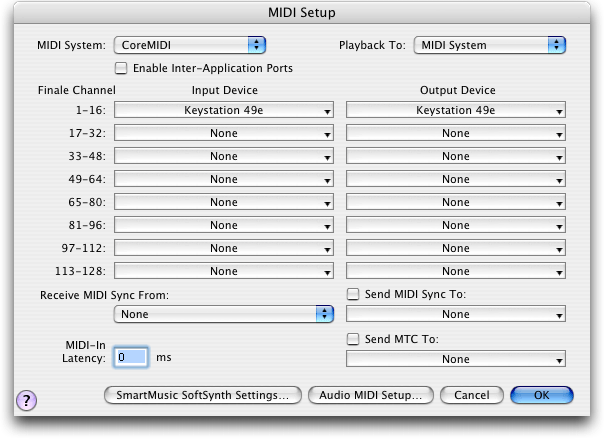Open Output Device dropdown for channels 81-96

pos(456,225)
